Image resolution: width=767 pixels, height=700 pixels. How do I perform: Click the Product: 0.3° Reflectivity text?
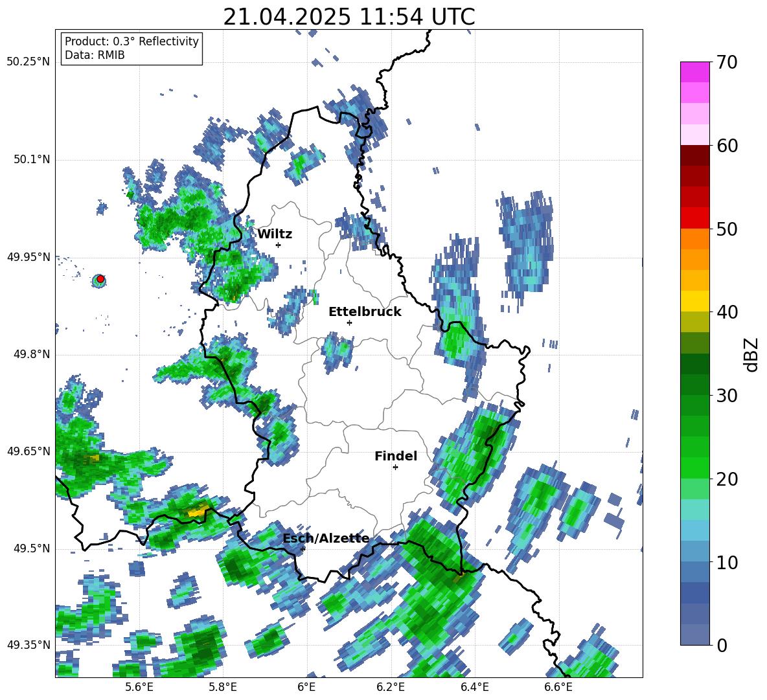(132, 41)
